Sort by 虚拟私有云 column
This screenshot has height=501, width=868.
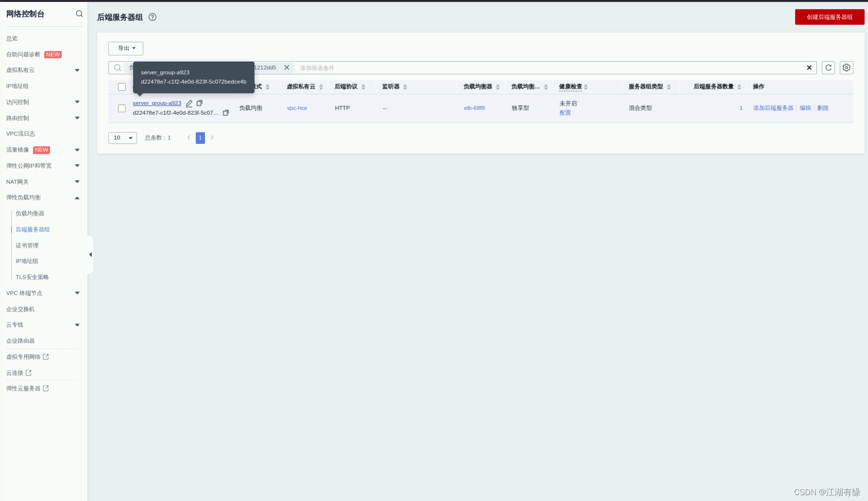321,87
